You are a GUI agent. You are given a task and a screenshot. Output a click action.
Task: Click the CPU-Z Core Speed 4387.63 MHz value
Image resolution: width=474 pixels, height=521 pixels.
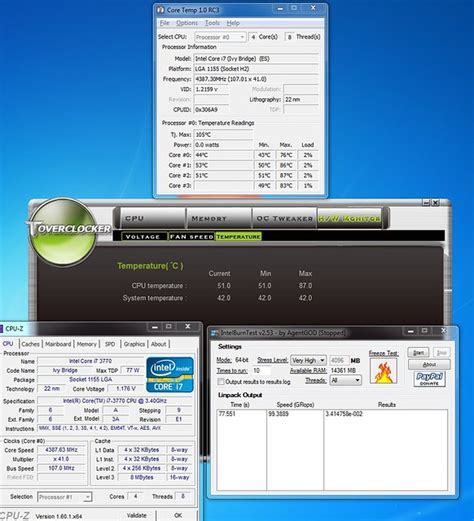tap(61, 450)
